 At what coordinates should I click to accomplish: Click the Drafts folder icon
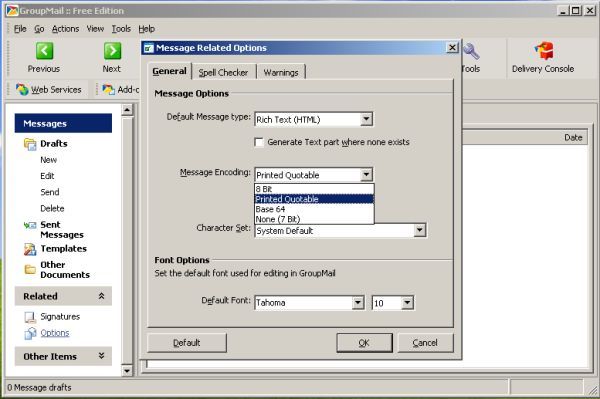click(x=30, y=144)
